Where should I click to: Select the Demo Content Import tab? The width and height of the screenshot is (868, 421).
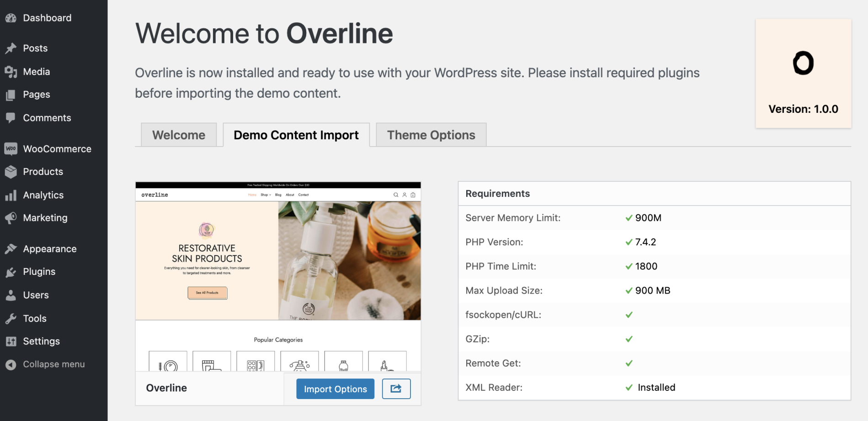point(296,135)
